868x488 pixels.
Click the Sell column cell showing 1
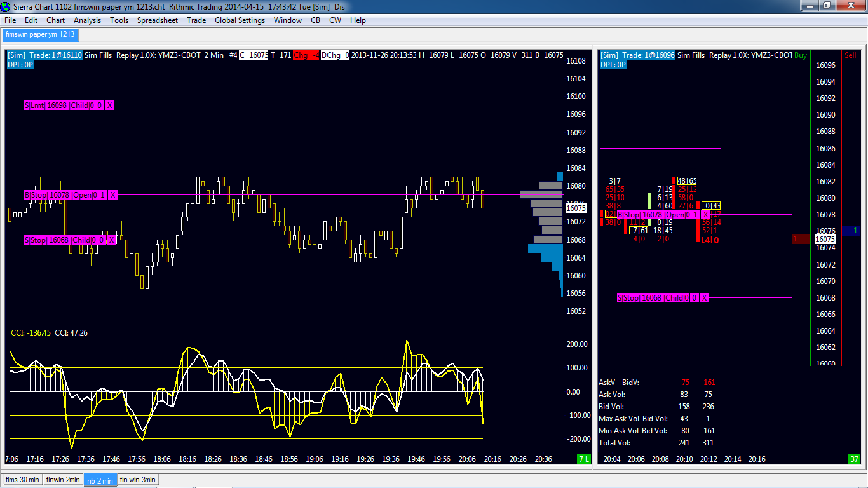(x=851, y=231)
